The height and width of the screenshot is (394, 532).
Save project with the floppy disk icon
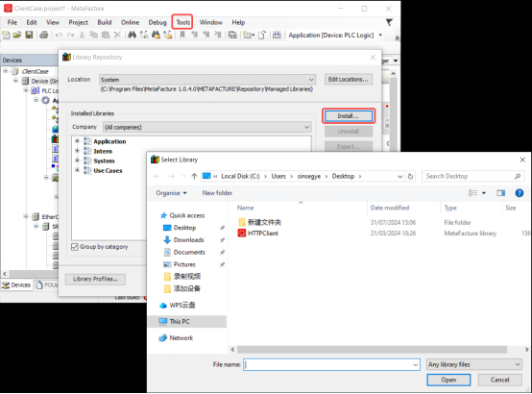[x=29, y=35]
